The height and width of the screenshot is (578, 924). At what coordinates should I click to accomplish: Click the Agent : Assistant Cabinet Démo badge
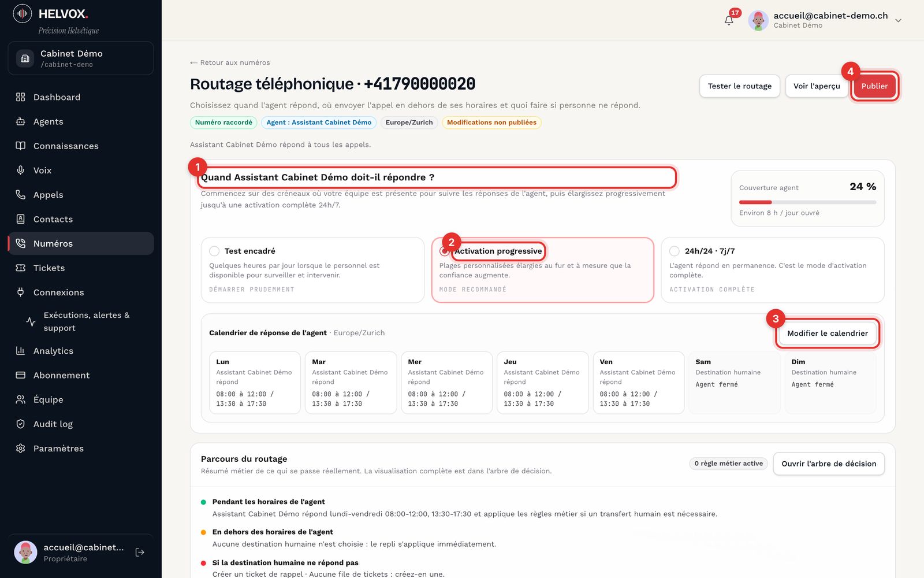point(319,123)
